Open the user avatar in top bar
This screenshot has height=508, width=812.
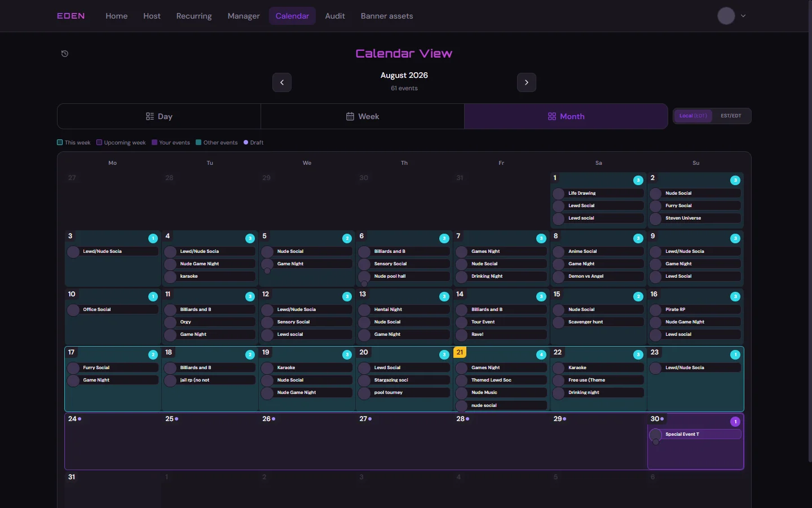[726, 16]
